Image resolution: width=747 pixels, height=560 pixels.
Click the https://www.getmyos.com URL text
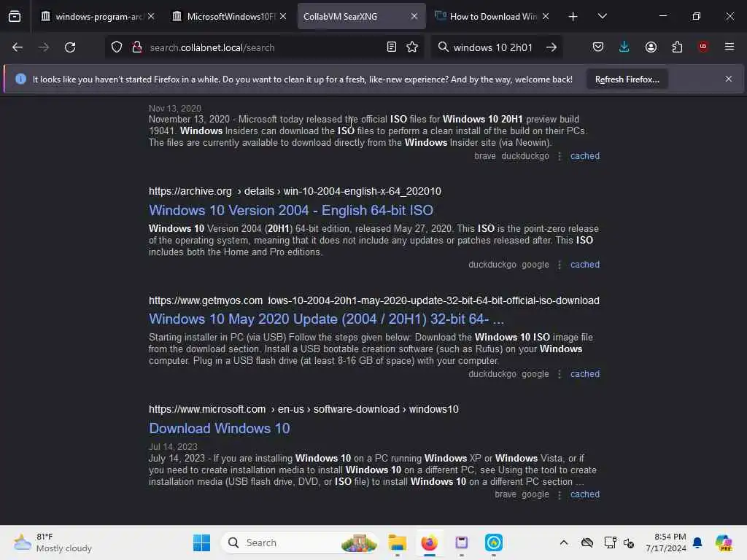[205, 301]
